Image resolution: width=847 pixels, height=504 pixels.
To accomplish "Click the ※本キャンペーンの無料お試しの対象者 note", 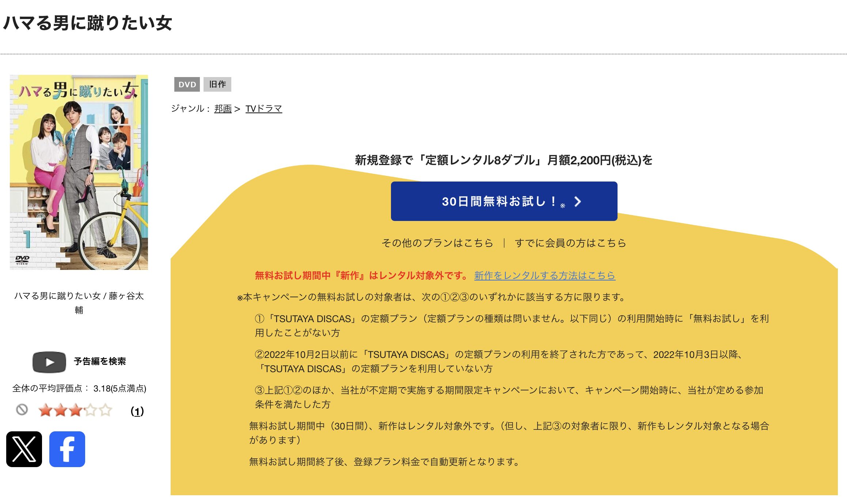I will click(432, 297).
